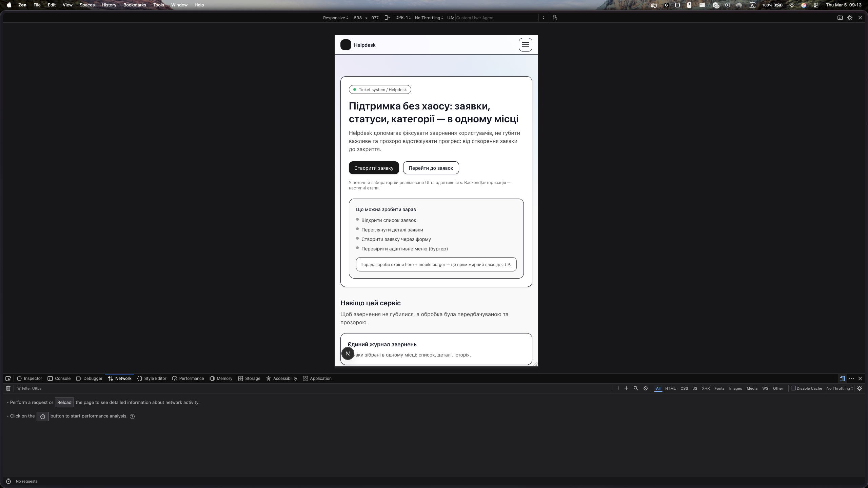The height and width of the screenshot is (488, 868).
Task: Switch to the Inspector tab
Action: point(29,379)
